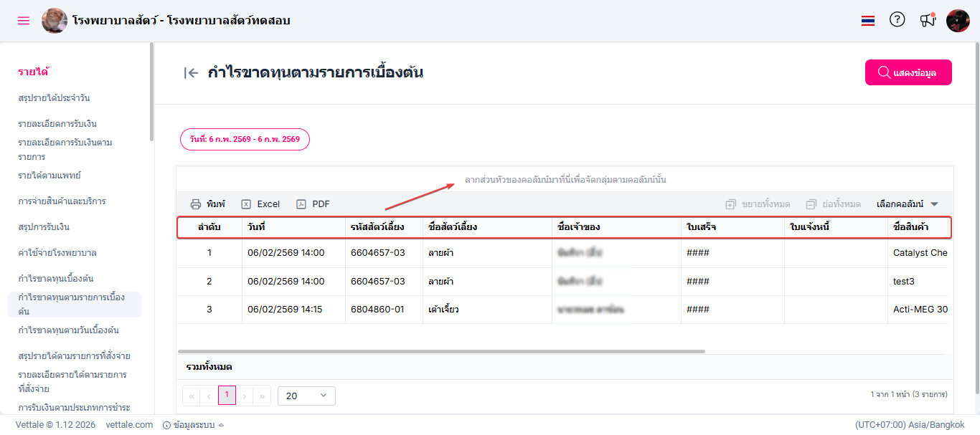Click the Catalyst Che product cell
The width and height of the screenshot is (980, 435).
point(920,253)
